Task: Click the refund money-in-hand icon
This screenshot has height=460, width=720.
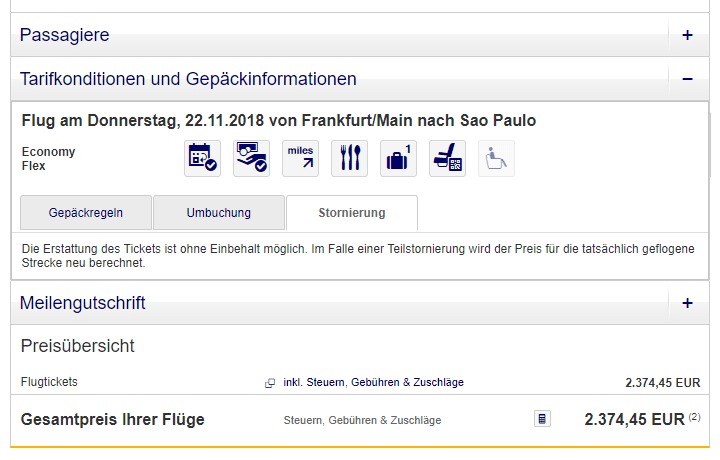Action: 252,158
